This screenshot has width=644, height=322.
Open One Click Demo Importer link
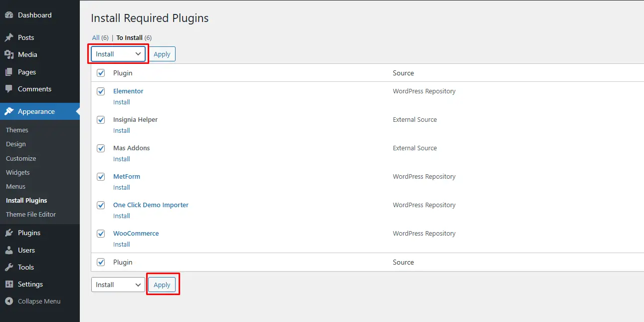[x=151, y=205]
